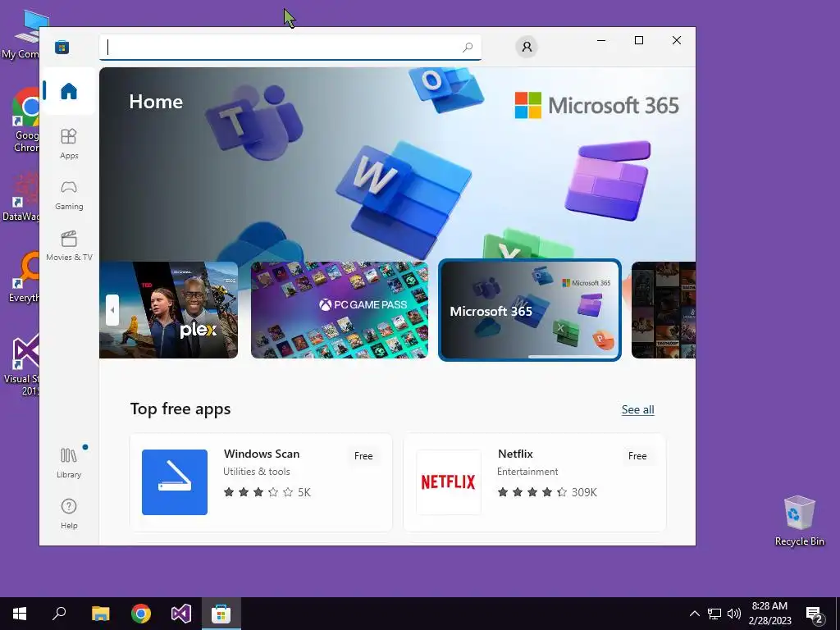Click Microsoft Store taskbar icon
Screen dimensions: 840x630
click(x=221, y=614)
